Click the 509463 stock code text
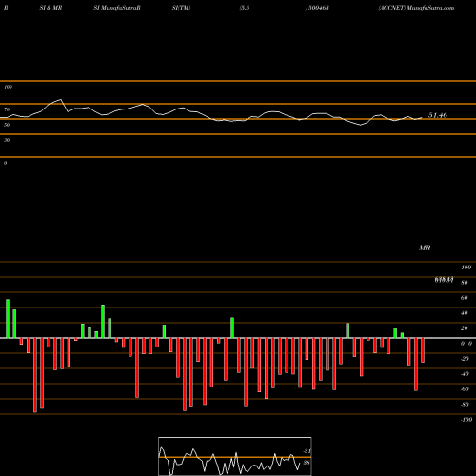The image size is (476, 476). pyautogui.click(x=318, y=8)
